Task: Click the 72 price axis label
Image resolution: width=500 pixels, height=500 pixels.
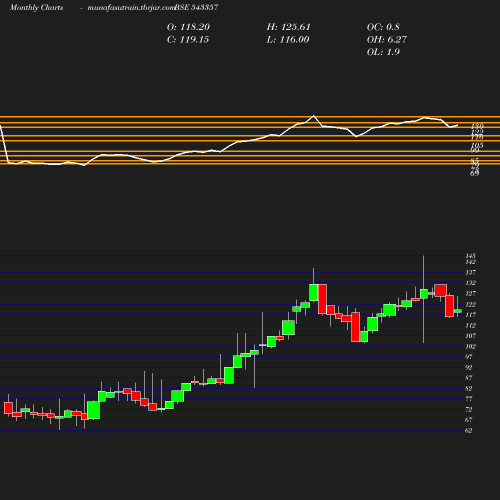Action: pyautogui.click(x=469, y=409)
